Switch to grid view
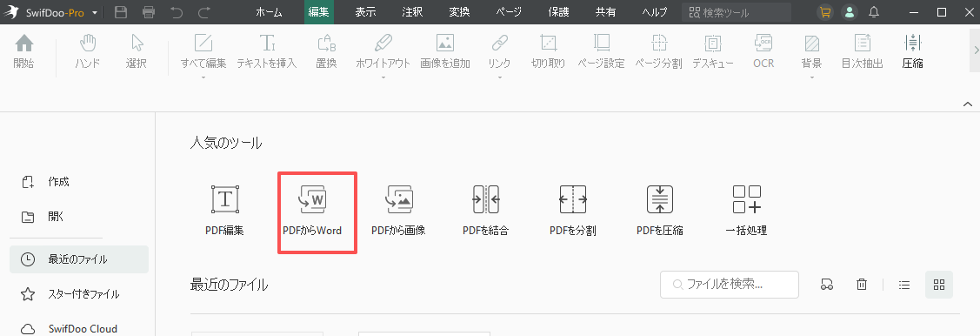Image resolution: width=980 pixels, height=336 pixels. pyautogui.click(x=939, y=285)
